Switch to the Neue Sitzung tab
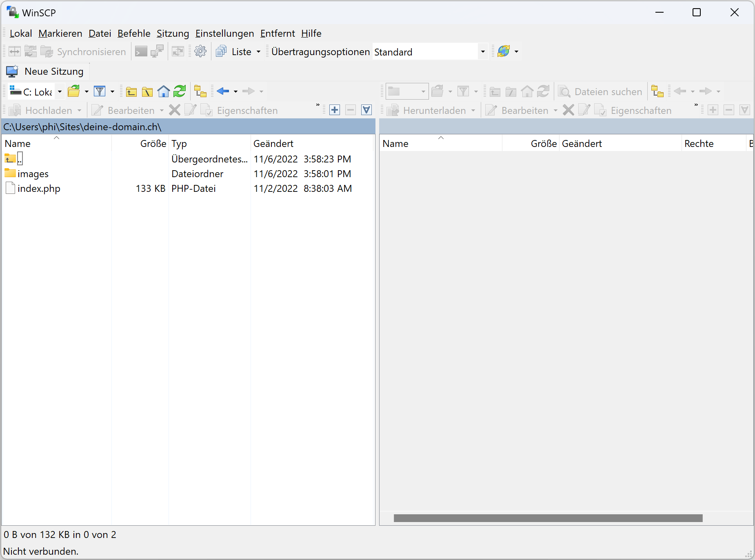Image resolution: width=755 pixels, height=560 pixels. coord(46,71)
